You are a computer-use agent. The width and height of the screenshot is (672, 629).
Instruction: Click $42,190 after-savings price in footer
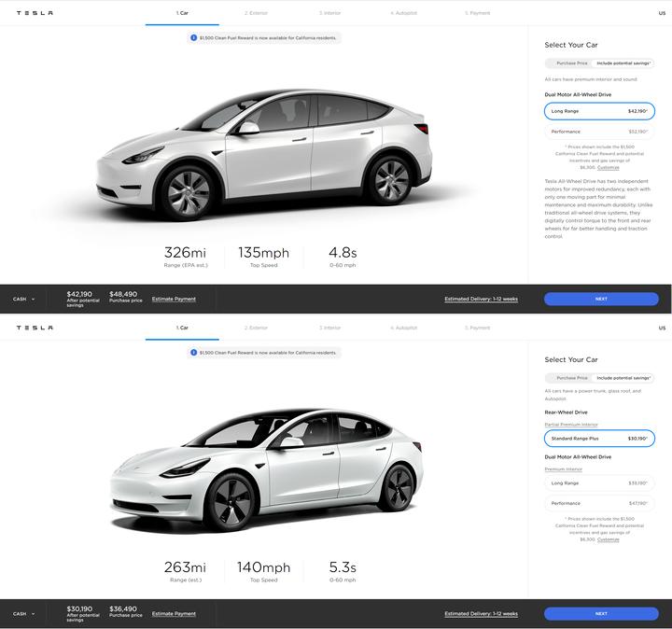click(x=79, y=294)
